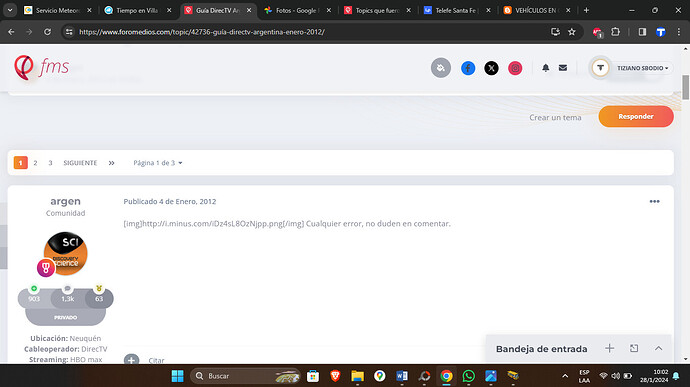The height and width of the screenshot is (387, 690).
Task: Click the Crear un tema link
Action: 555,118
